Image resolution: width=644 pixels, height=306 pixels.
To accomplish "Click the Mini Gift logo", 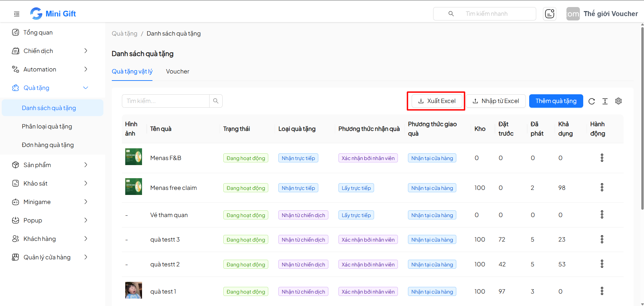I will pos(53,14).
